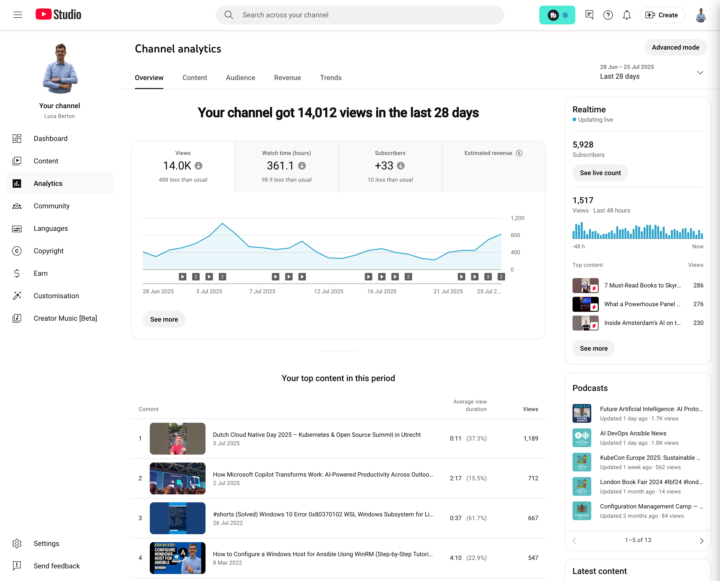Viewport: 720px width, 581px height.
Task: Select the Subscribers metric card
Action: [x=390, y=166]
